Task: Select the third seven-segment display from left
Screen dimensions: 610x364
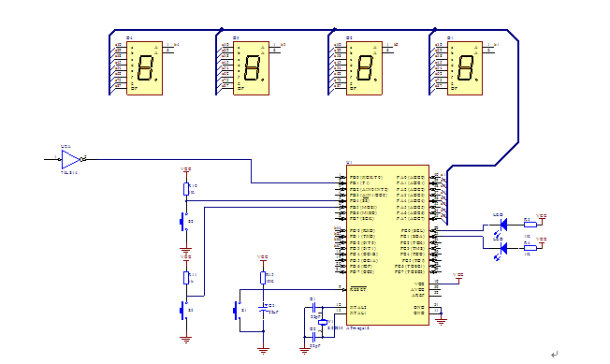Action: tap(364, 68)
